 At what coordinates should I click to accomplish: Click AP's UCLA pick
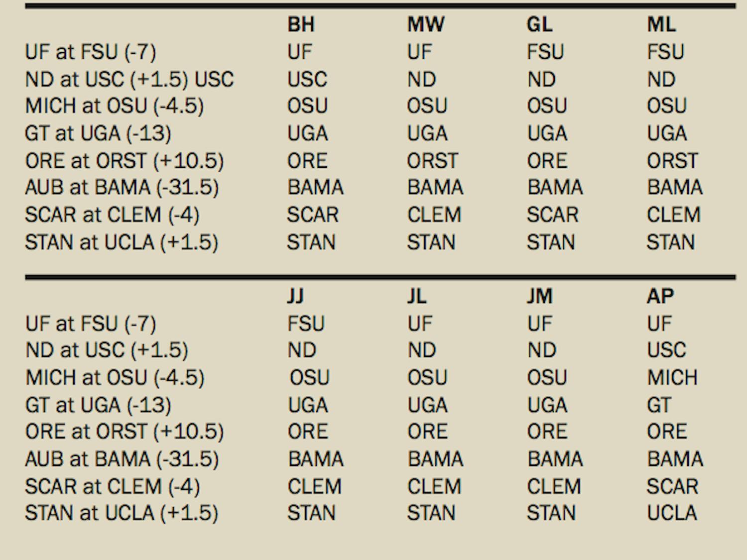click(671, 513)
